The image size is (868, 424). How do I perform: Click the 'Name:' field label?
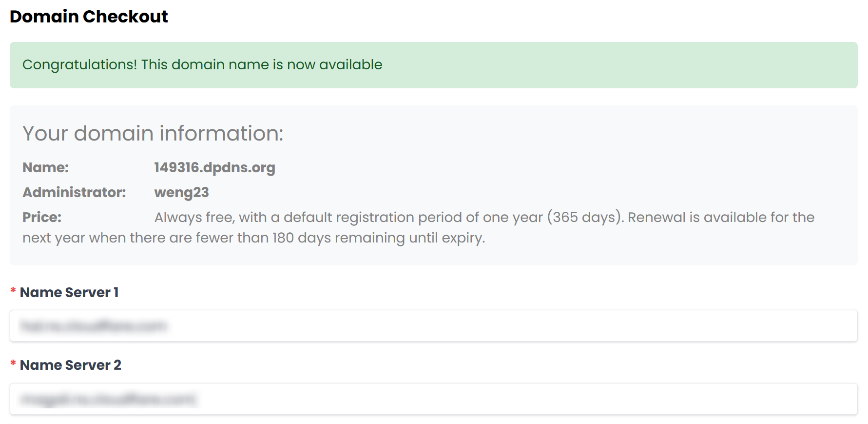(x=46, y=167)
